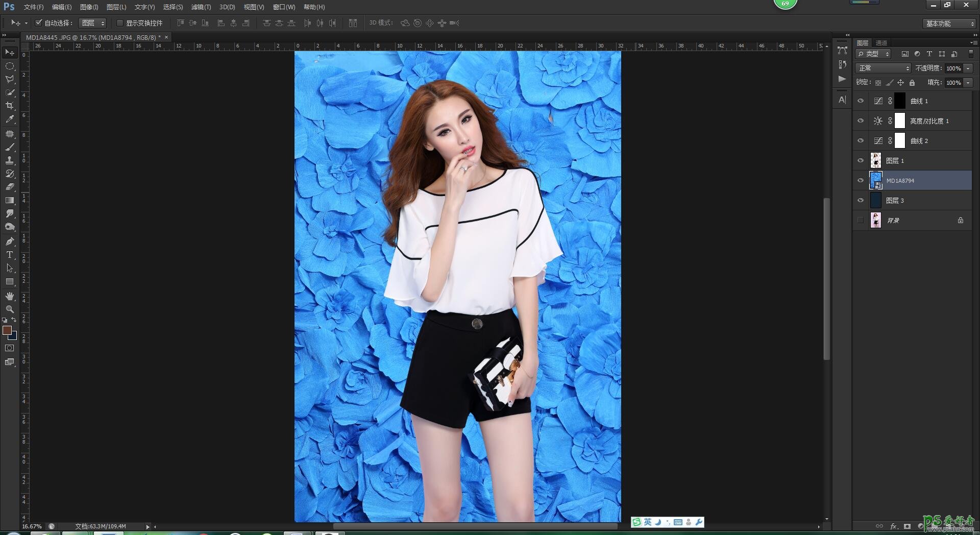
Task: Select the Eraser tool
Action: 10,187
